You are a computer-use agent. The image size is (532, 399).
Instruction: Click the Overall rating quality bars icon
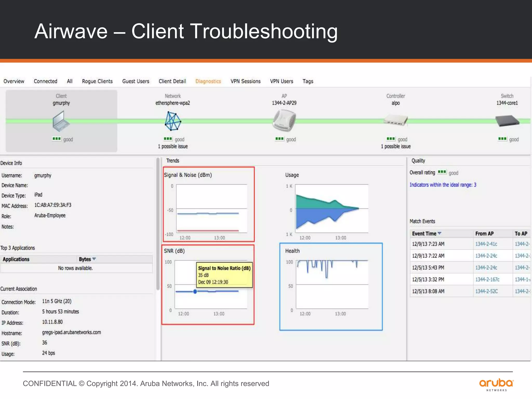point(442,172)
